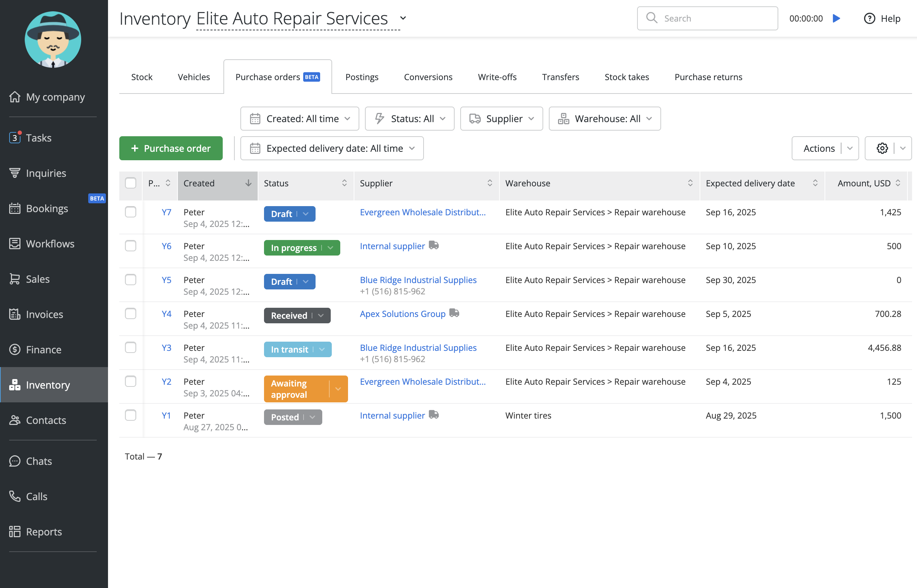917x588 pixels.
Task: Start the timer play button
Action: 836,18
